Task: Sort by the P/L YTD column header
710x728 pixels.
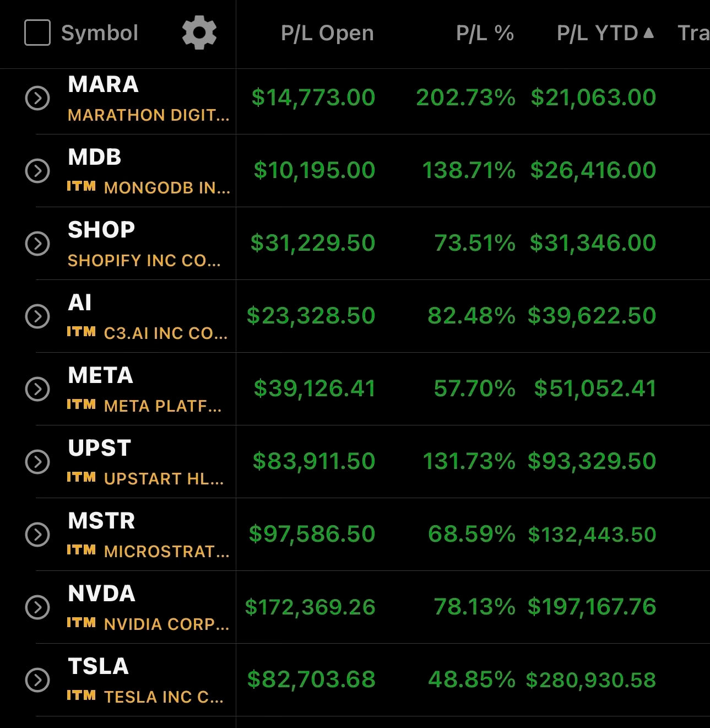Action: pyautogui.click(x=597, y=33)
